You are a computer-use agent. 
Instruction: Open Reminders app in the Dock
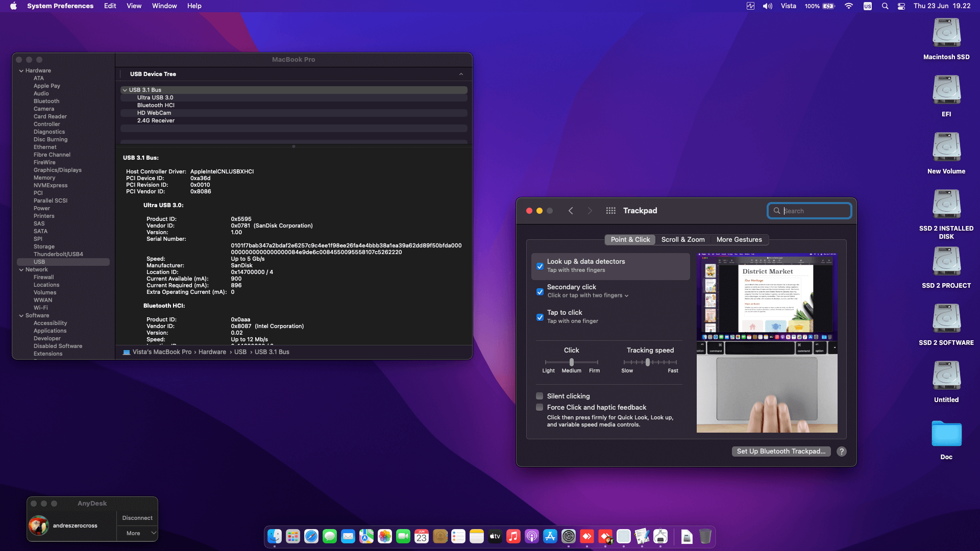click(458, 536)
